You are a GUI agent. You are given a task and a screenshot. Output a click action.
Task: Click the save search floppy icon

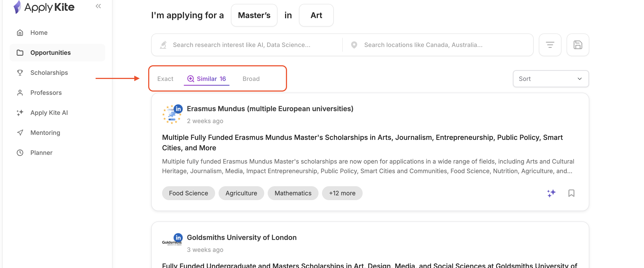pyautogui.click(x=578, y=45)
